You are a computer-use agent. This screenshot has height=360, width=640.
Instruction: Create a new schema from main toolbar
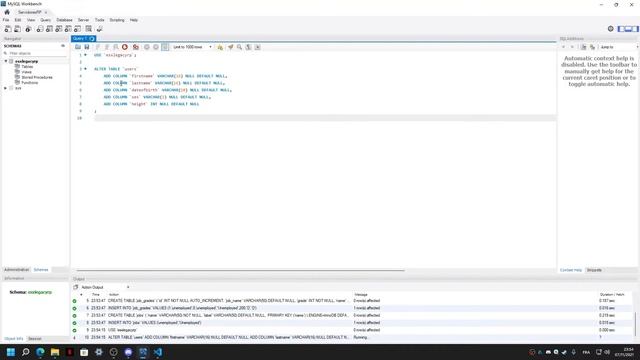click(40, 29)
